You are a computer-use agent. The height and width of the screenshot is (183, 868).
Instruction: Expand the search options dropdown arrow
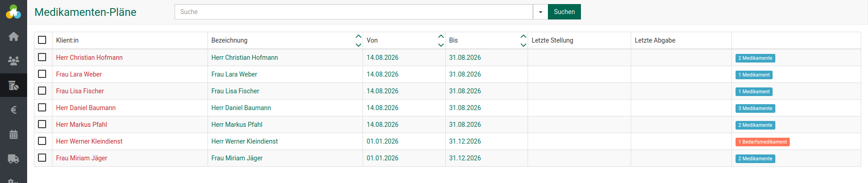tap(540, 12)
